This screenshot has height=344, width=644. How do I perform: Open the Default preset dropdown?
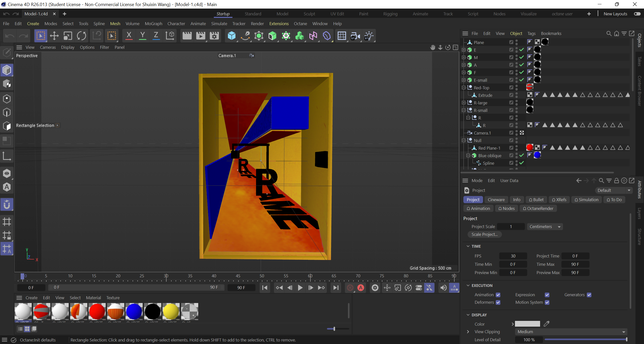click(614, 190)
